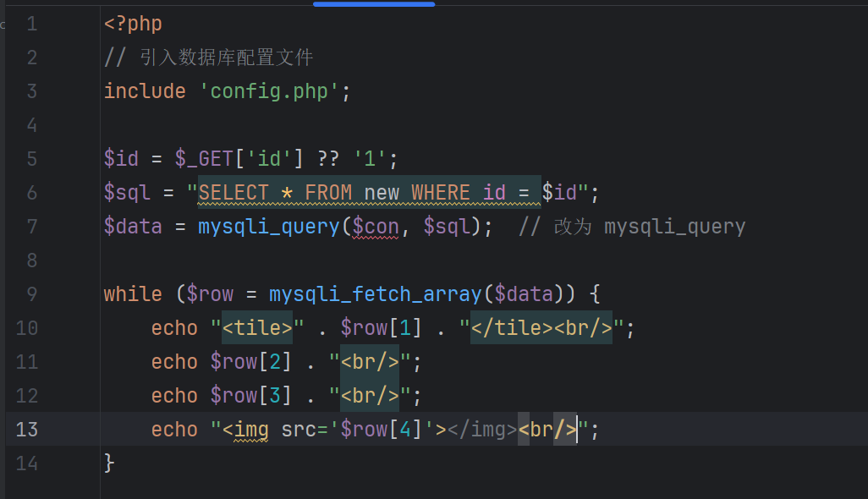Click the gutter beside the while loop
The height and width of the screenshot is (499, 868).
(x=31, y=293)
